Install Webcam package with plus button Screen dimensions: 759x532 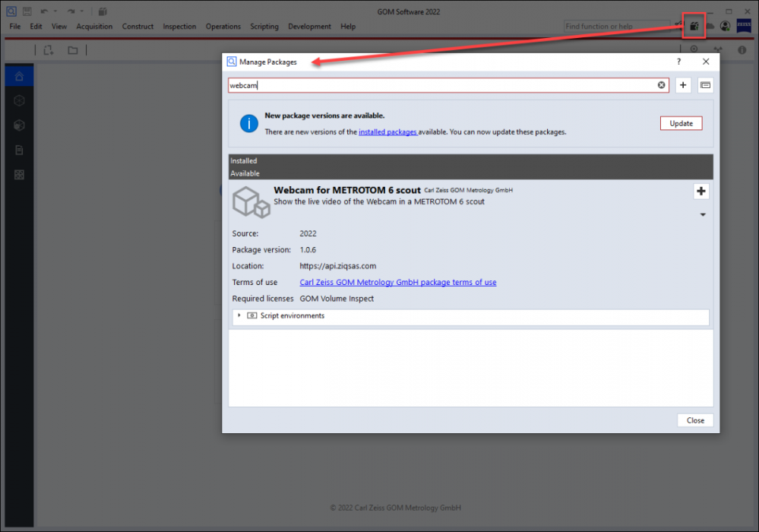[700, 192]
